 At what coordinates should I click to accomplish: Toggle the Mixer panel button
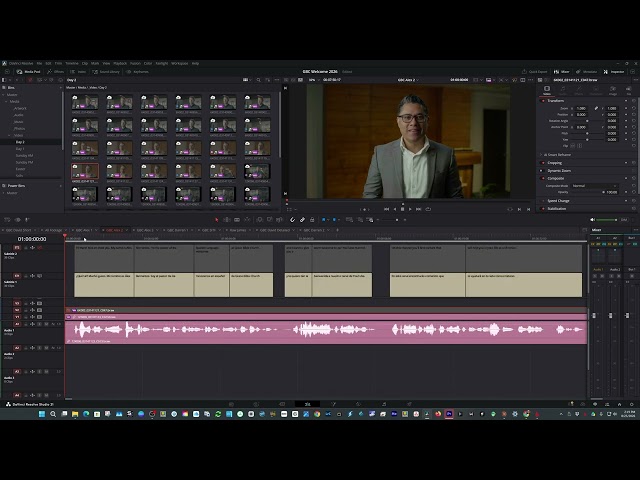point(562,71)
